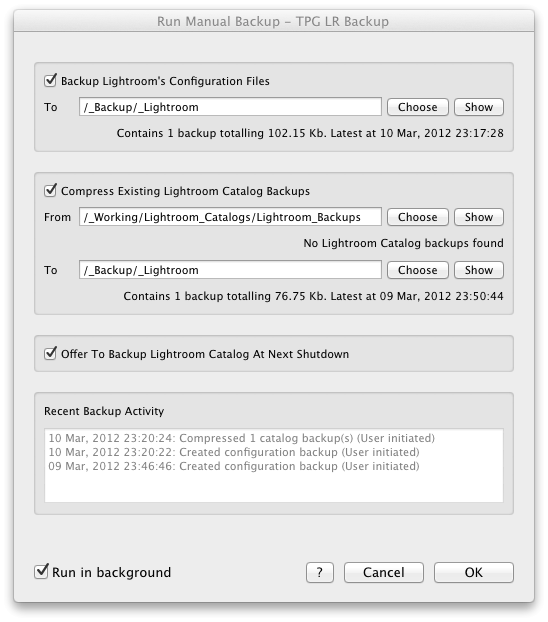The image size is (548, 622).
Task: Toggle the Run in background checkbox
Action: (x=41, y=572)
